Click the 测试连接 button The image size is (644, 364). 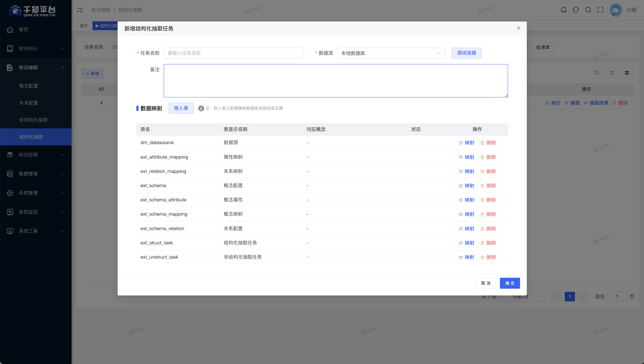[466, 53]
